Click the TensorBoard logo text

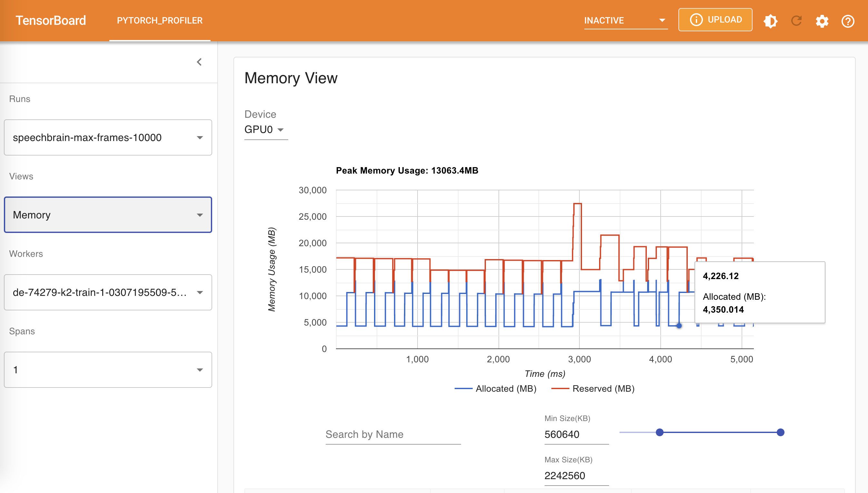pyautogui.click(x=51, y=20)
